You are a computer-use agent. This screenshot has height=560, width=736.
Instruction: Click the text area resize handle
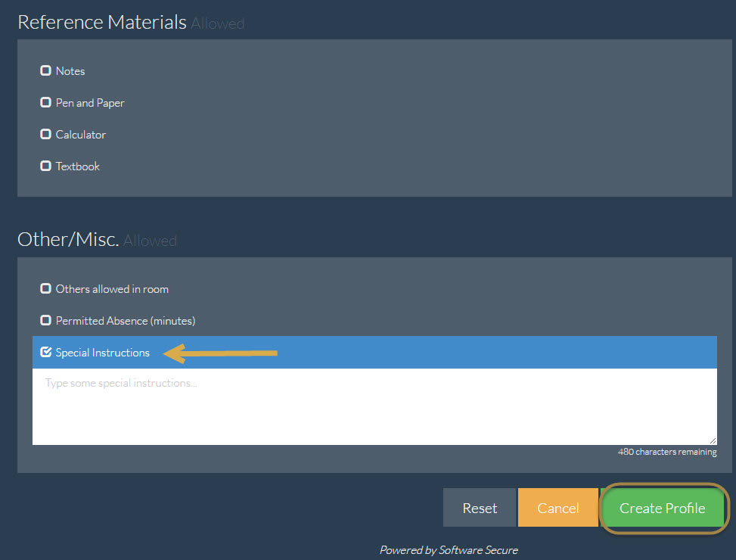coord(712,439)
